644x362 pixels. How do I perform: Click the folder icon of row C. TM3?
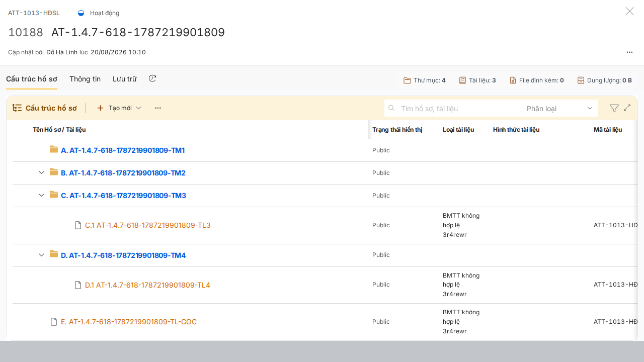point(54,195)
